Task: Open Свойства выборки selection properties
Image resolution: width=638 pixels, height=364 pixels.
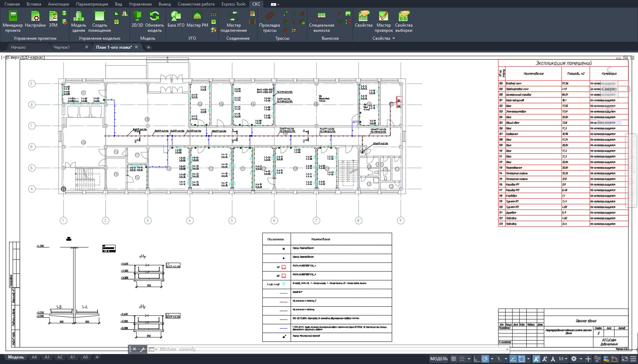Action: coord(404,21)
